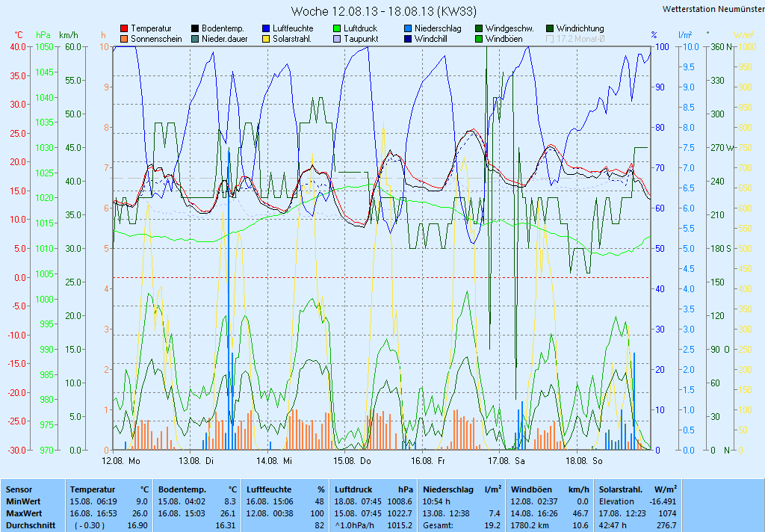Click the Solarstrahl. column header in the table
Image resolution: width=765 pixels, height=532 pixels.
click(x=622, y=489)
